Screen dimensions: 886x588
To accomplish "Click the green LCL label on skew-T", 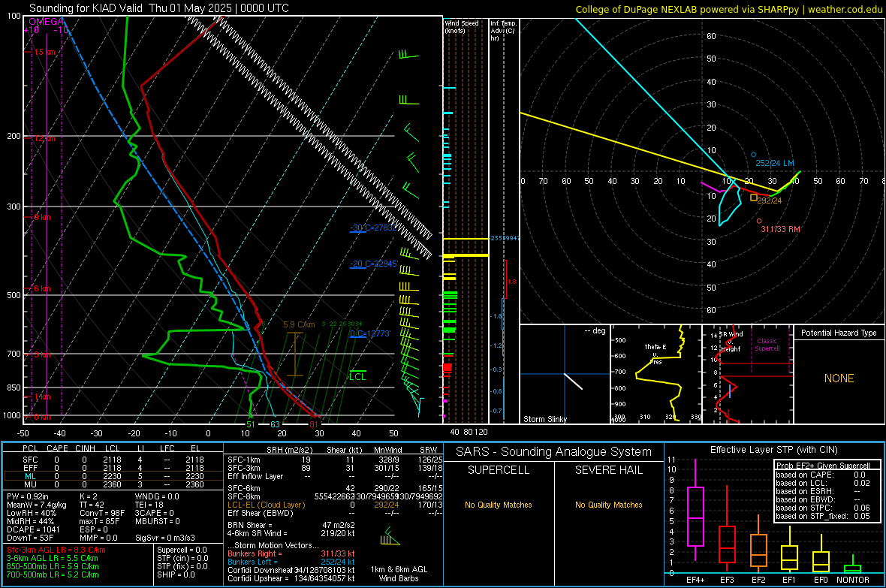I will 357,376.
